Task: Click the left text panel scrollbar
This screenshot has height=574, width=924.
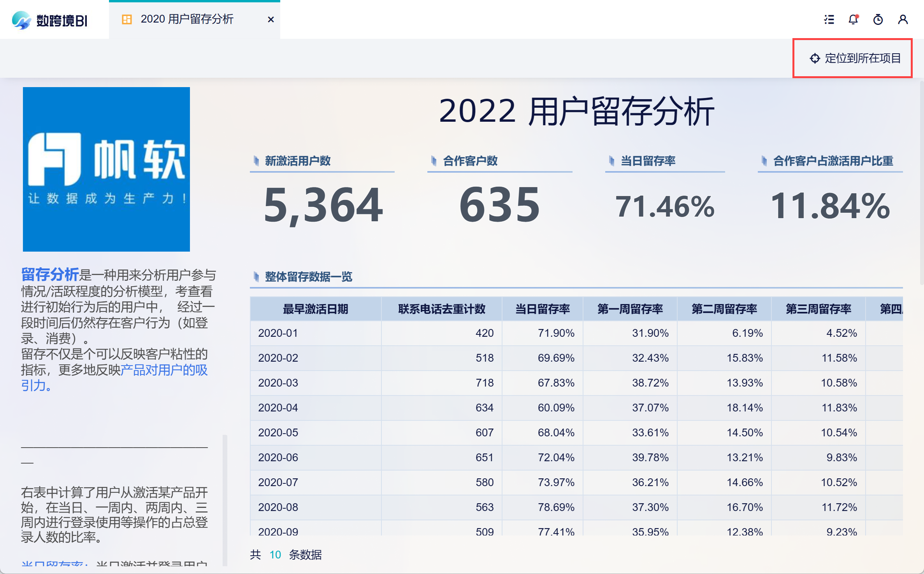Action: (x=225, y=500)
